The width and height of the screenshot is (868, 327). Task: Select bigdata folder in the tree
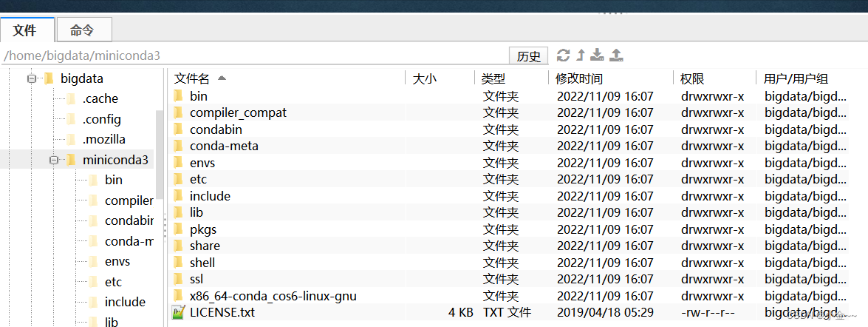82,79
